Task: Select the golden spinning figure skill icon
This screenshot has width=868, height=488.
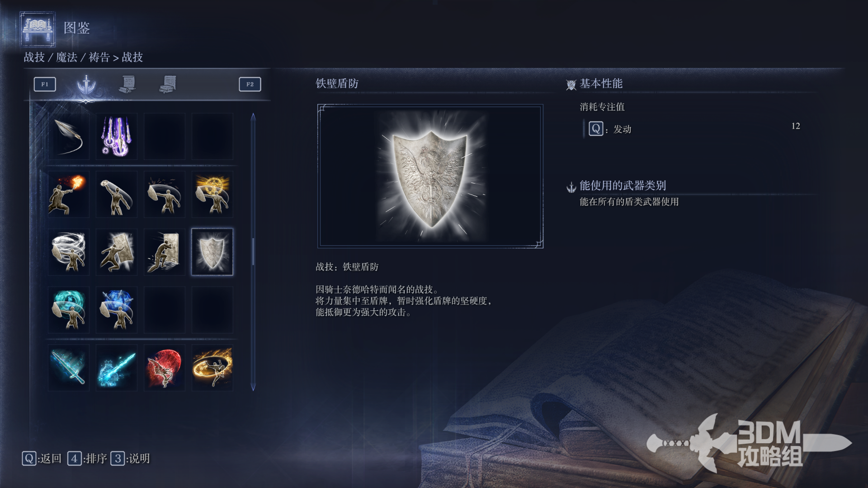Action: [212, 367]
